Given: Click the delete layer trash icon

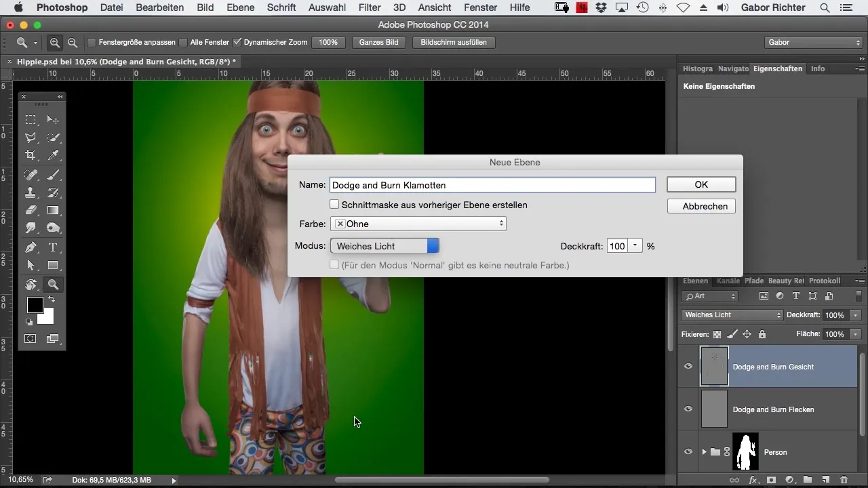Looking at the screenshot, I should pyautogui.click(x=844, y=480).
